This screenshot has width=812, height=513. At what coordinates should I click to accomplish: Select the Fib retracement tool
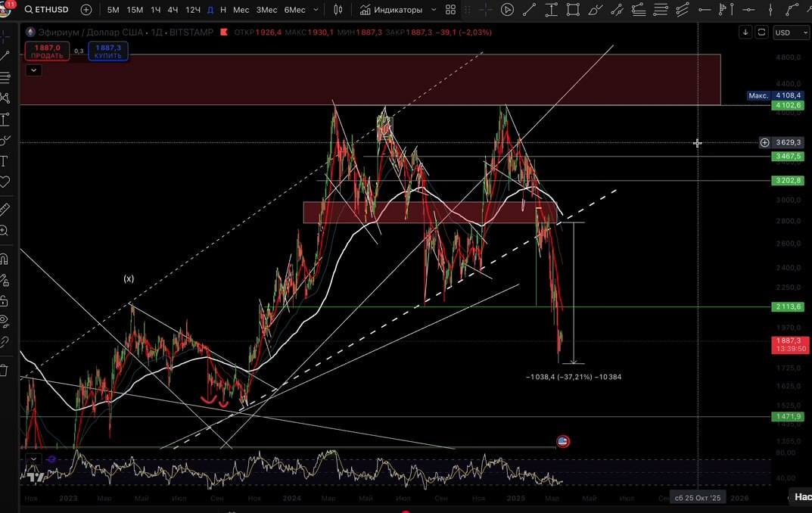639,9
